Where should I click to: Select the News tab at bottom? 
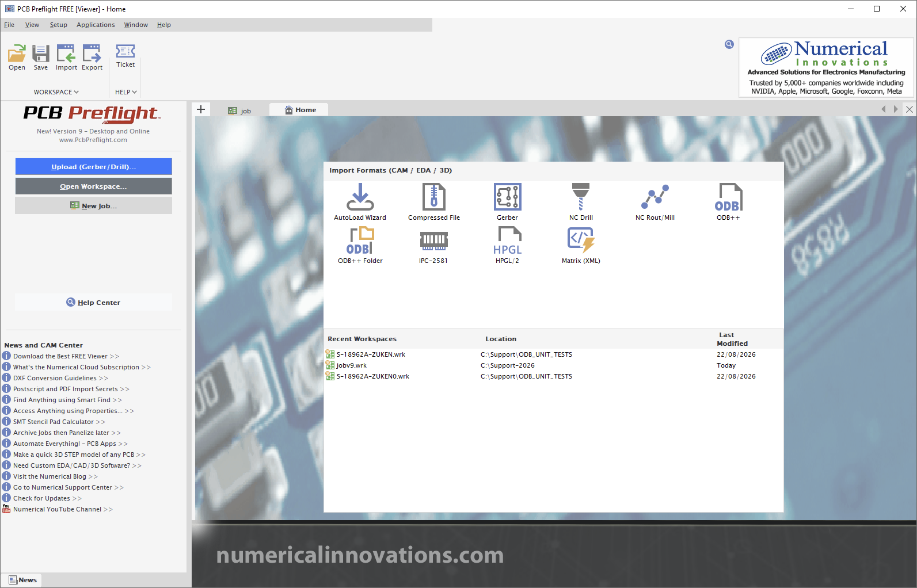click(x=22, y=580)
